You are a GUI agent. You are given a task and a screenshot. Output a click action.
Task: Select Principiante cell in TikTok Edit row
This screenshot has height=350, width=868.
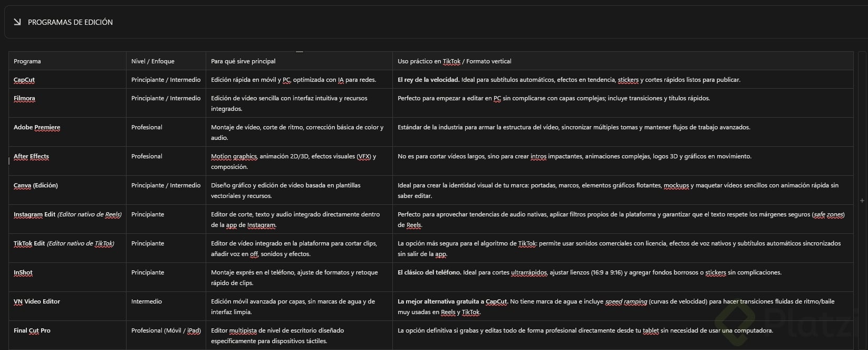166,248
